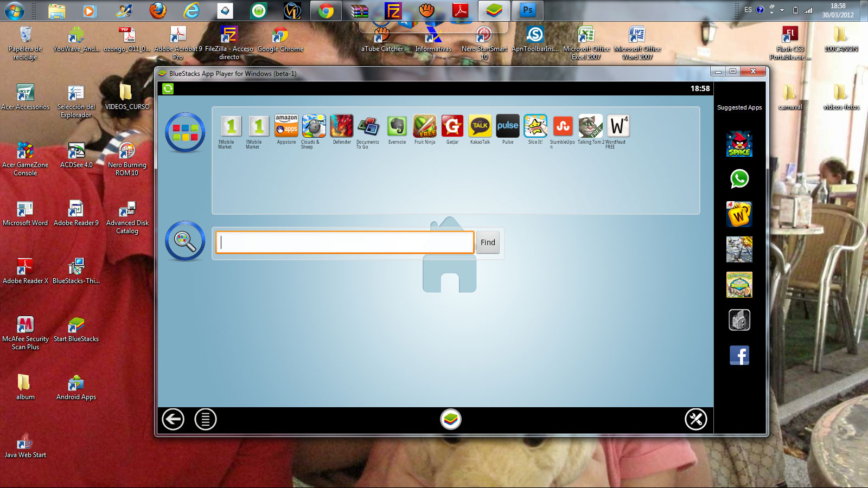Screen dimensions: 868x488
Task: Launch the KakaoTalk app
Action: click(480, 126)
